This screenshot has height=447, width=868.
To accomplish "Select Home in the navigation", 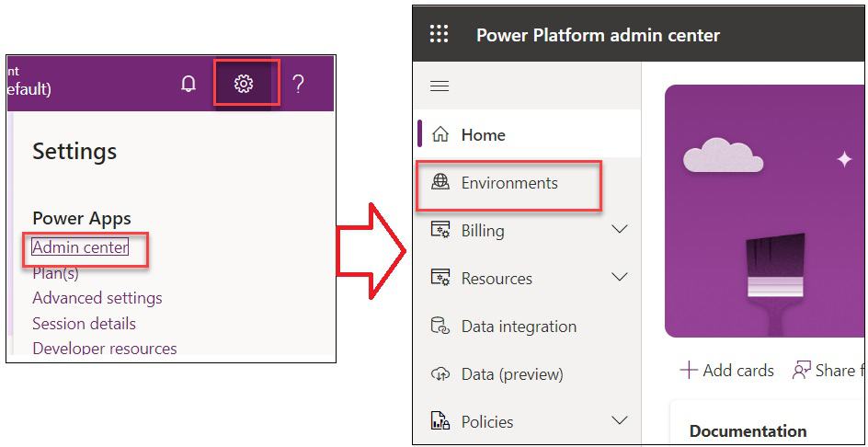I will coord(529,134).
